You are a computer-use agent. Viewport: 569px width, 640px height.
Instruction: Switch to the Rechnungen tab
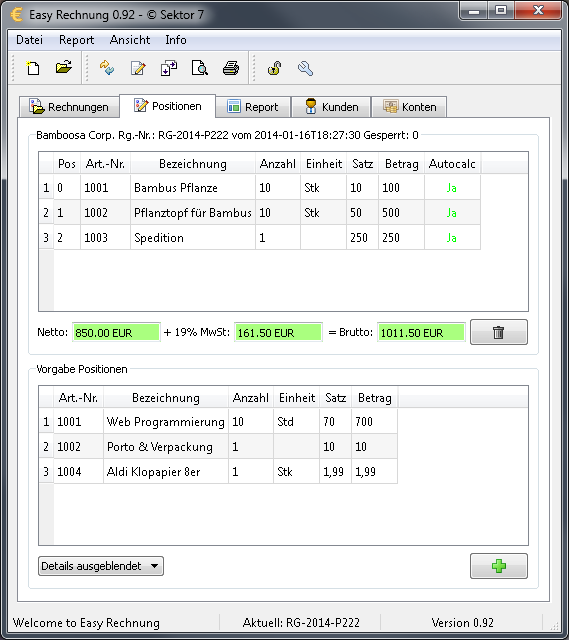[69, 107]
